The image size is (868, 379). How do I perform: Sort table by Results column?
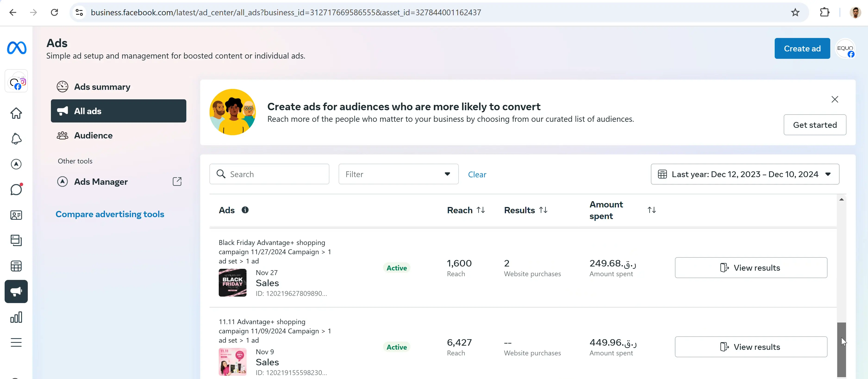[543, 210]
